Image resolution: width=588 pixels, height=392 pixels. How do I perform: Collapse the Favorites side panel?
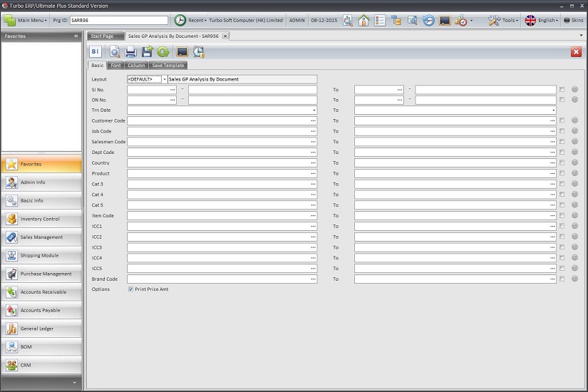point(76,36)
